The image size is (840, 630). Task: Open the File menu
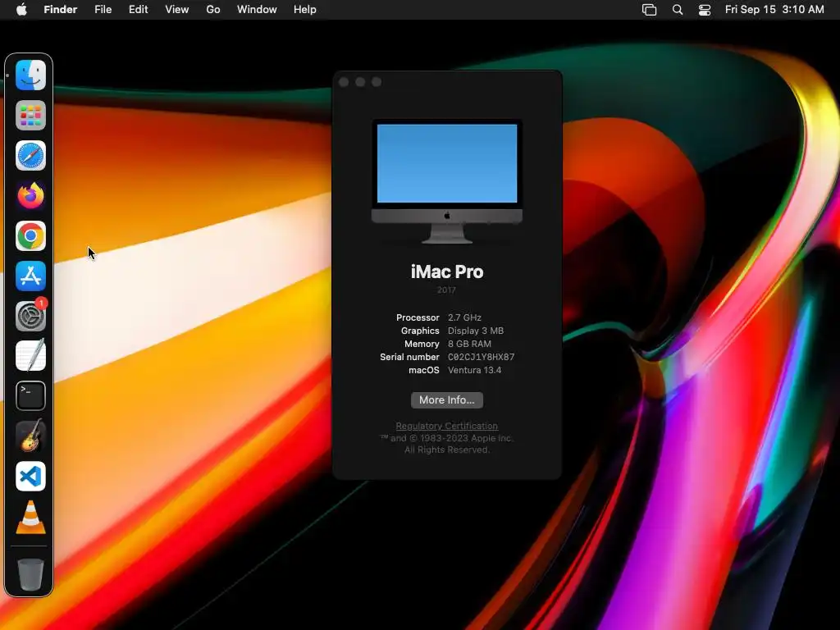tap(103, 10)
